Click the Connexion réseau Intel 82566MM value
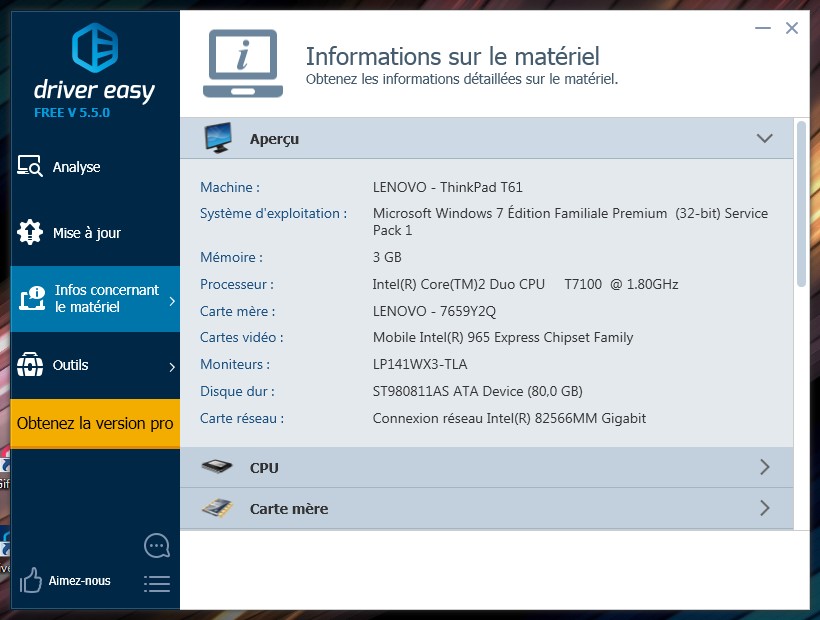This screenshot has width=820, height=620. pyautogui.click(x=509, y=418)
